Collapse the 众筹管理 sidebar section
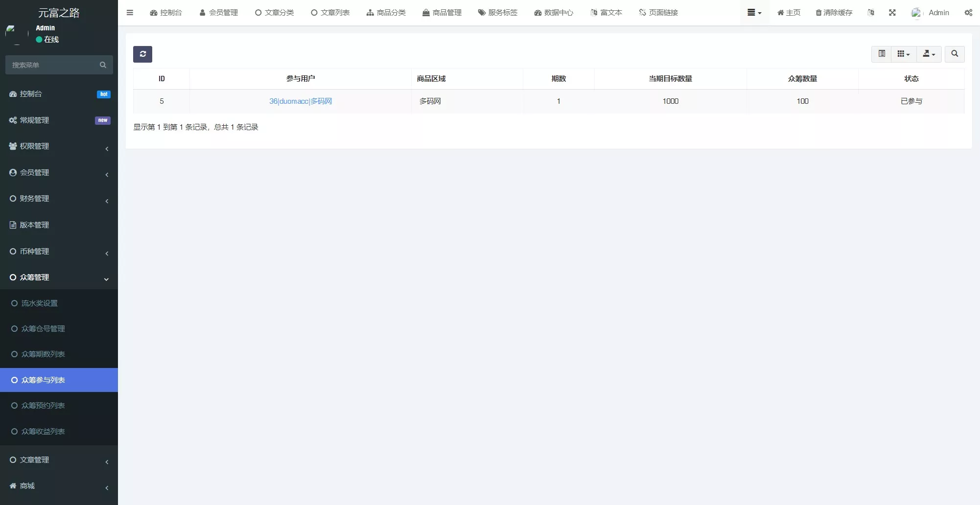Viewport: 980px width, 505px height. coord(59,277)
